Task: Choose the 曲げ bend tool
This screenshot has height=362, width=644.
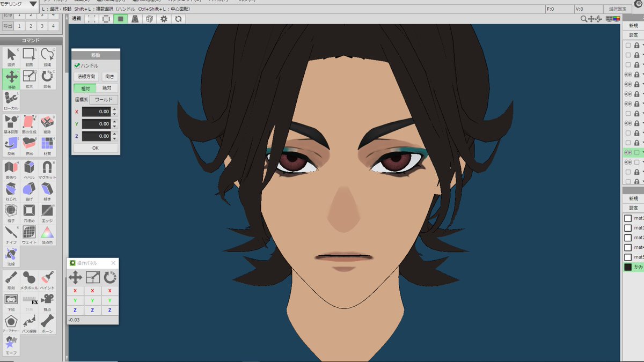Action: tap(29, 191)
